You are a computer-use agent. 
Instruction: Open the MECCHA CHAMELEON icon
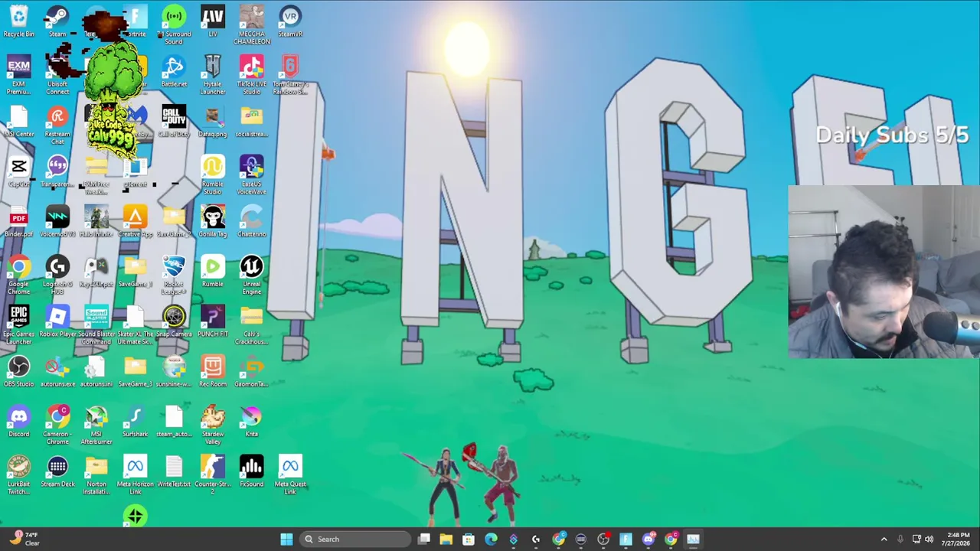252,25
